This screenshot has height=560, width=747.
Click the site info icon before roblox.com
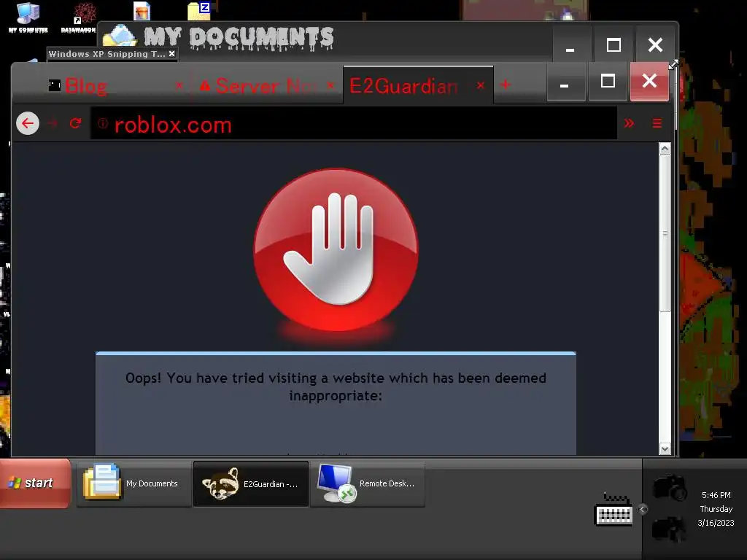pyautogui.click(x=102, y=123)
